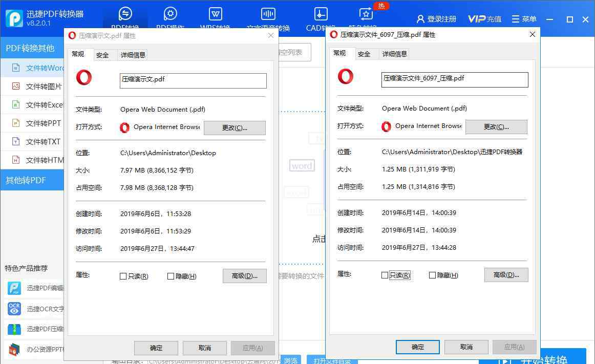Tick 隐藏 checkbox in 6097_压缩.pdf dialog
The image size is (595, 364).
pyautogui.click(x=432, y=275)
